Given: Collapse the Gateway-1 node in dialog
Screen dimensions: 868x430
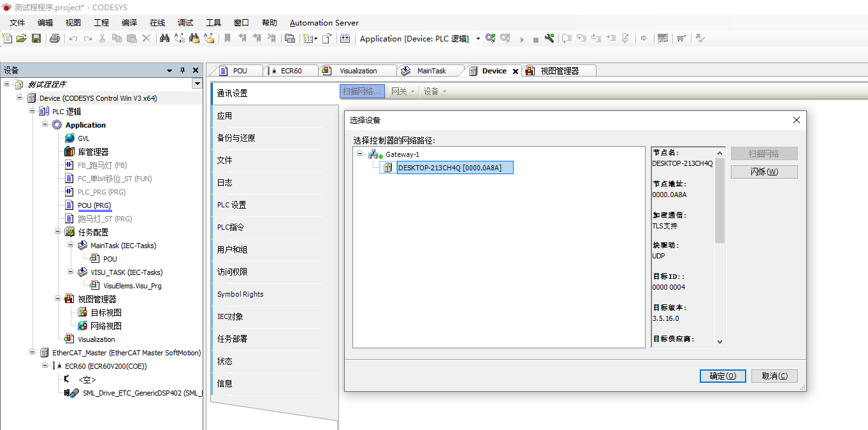Looking at the screenshot, I should (x=360, y=154).
